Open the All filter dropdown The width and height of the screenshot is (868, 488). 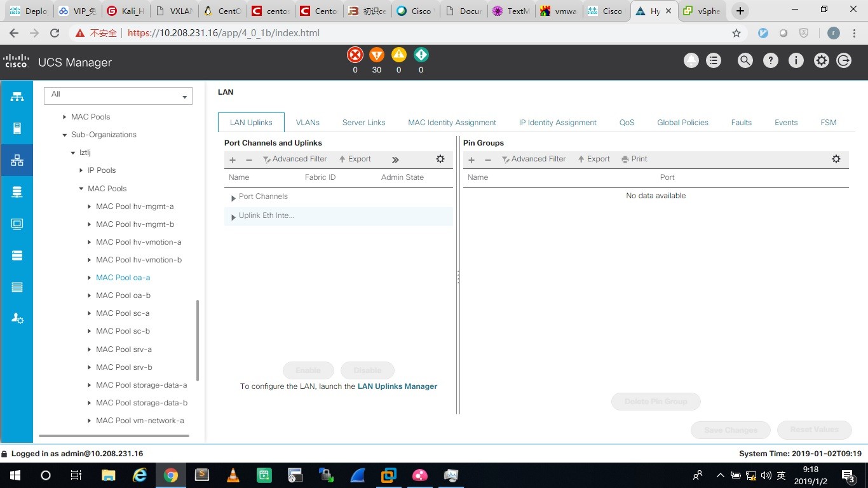(118, 95)
